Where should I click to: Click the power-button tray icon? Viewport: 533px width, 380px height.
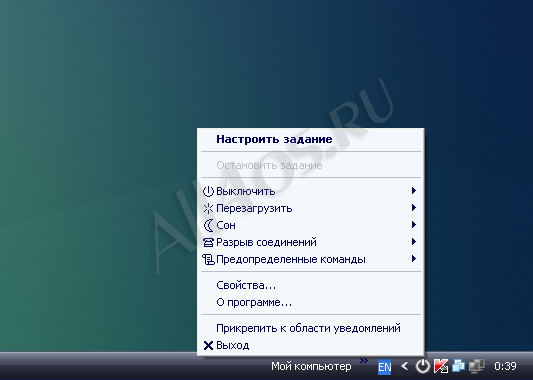(x=423, y=366)
